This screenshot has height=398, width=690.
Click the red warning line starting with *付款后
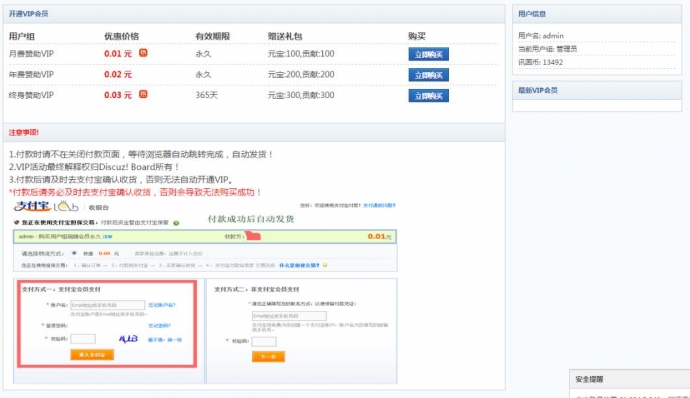coord(136,192)
